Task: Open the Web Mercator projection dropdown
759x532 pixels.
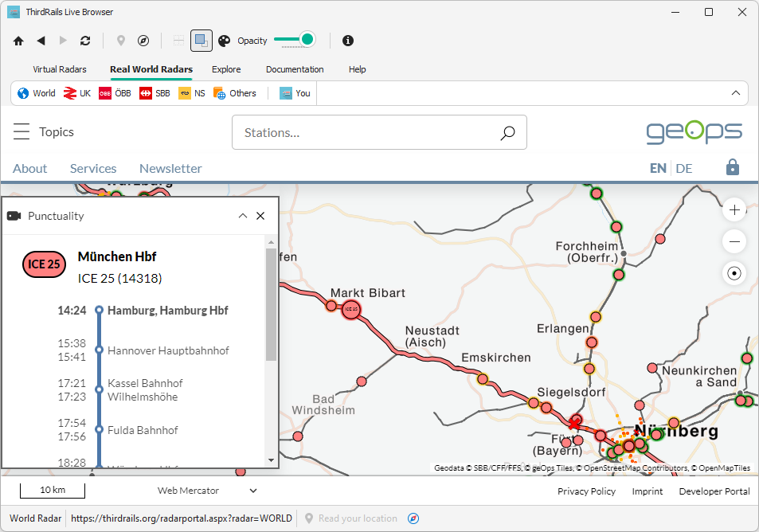Action: (x=207, y=491)
